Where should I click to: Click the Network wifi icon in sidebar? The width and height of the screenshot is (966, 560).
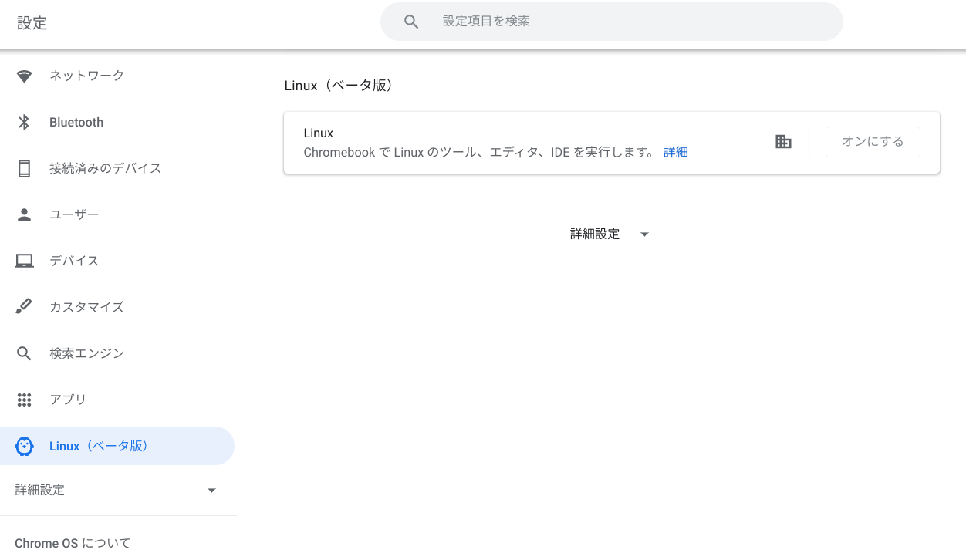(25, 76)
